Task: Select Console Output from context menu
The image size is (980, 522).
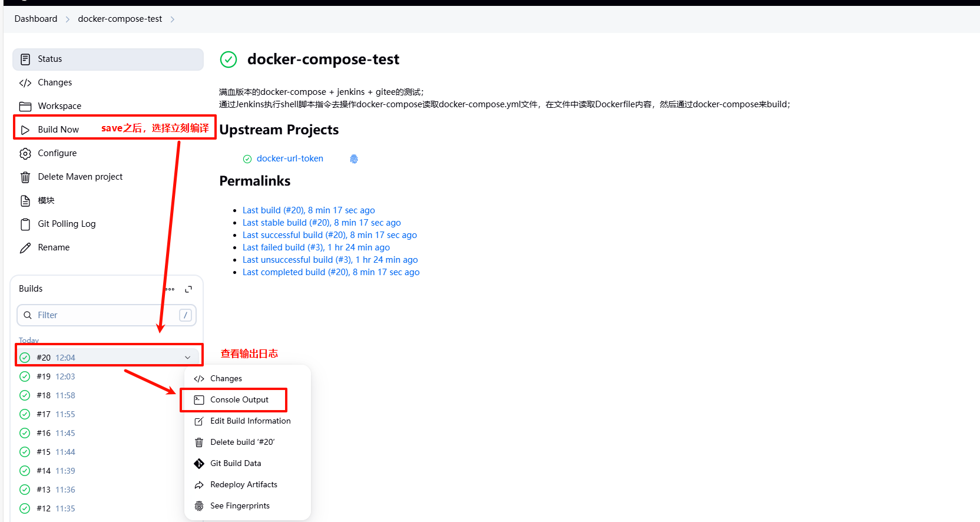Action: [x=247, y=400]
